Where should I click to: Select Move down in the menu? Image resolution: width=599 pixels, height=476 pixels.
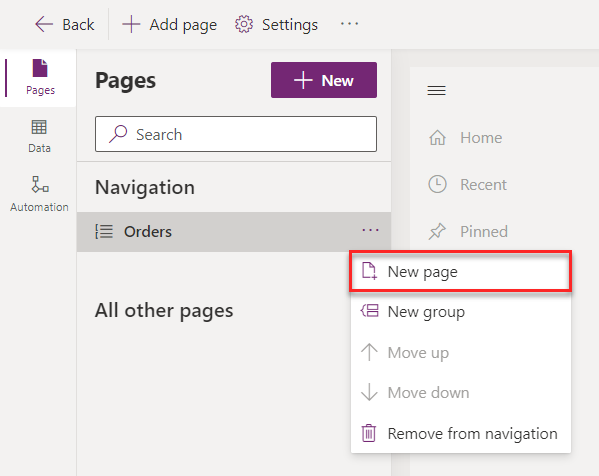(461, 393)
